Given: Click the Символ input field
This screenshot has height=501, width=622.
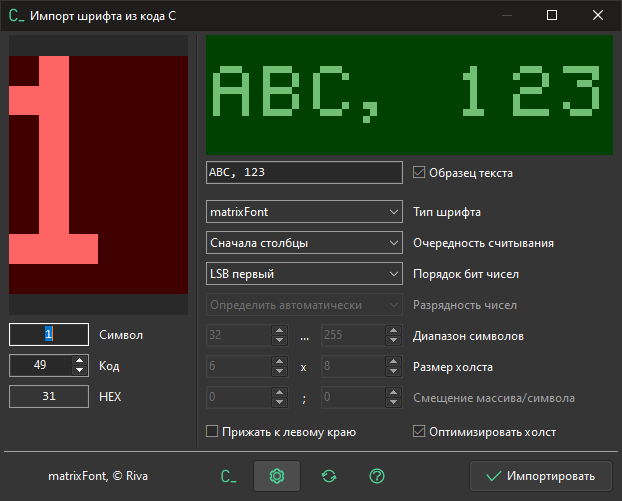Looking at the screenshot, I should click(48, 335).
